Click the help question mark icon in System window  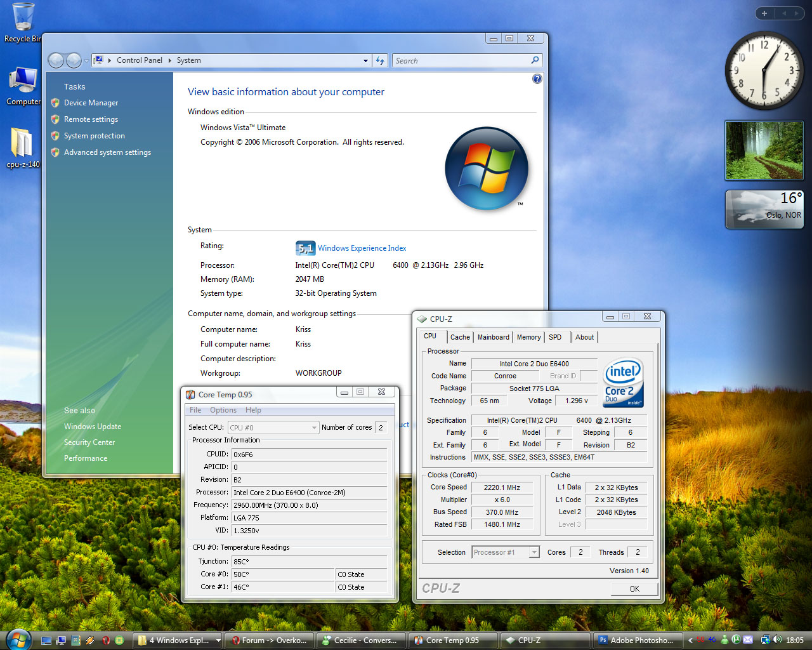pos(537,79)
